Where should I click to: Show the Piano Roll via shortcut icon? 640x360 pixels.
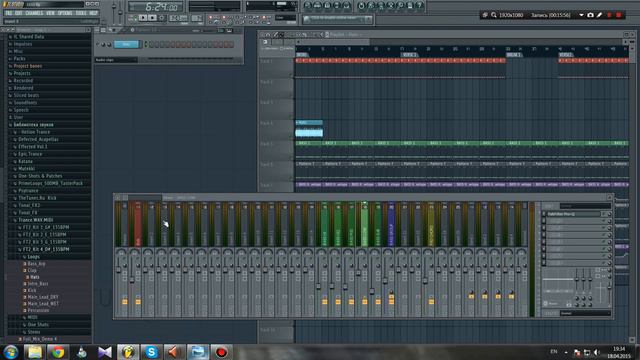(x=327, y=6)
